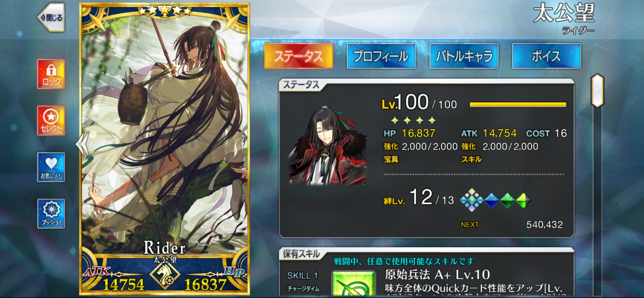Click the rainbow bond crystal icon
This screenshot has width=644, height=298.
tap(472, 200)
